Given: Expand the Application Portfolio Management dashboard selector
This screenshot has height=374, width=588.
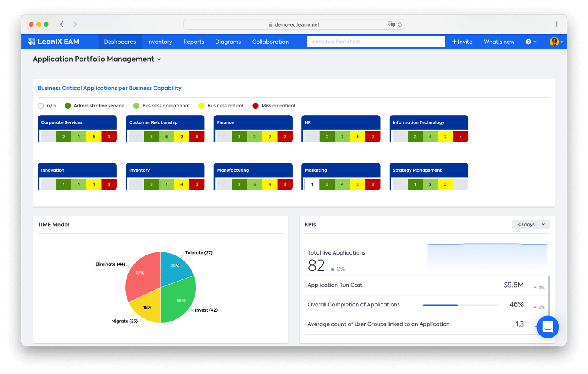Looking at the screenshot, I should coord(158,59).
